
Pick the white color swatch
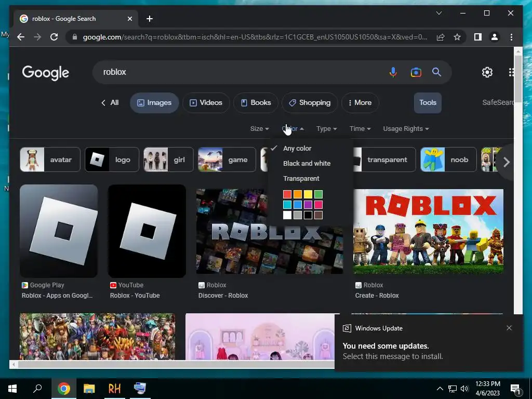[x=287, y=215]
